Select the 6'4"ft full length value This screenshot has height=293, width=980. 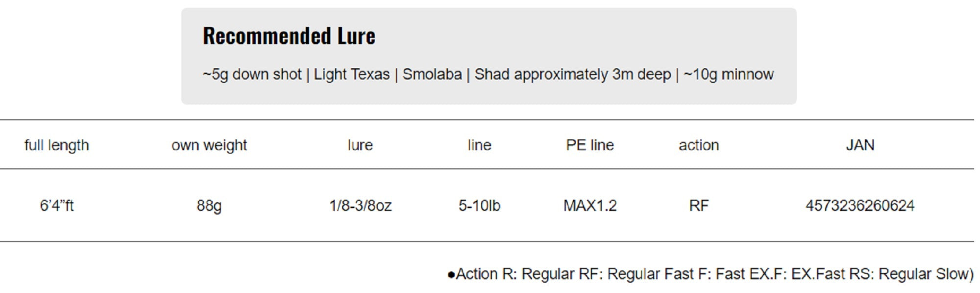[57, 205]
